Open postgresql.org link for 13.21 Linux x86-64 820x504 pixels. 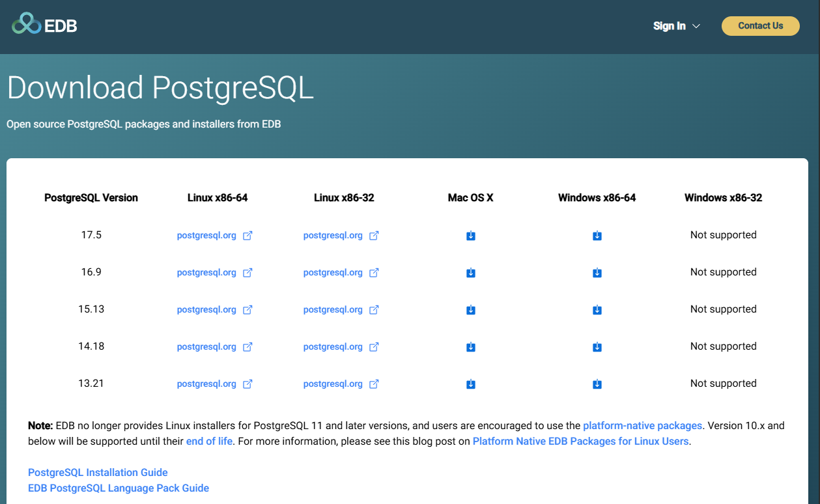[206, 384]
